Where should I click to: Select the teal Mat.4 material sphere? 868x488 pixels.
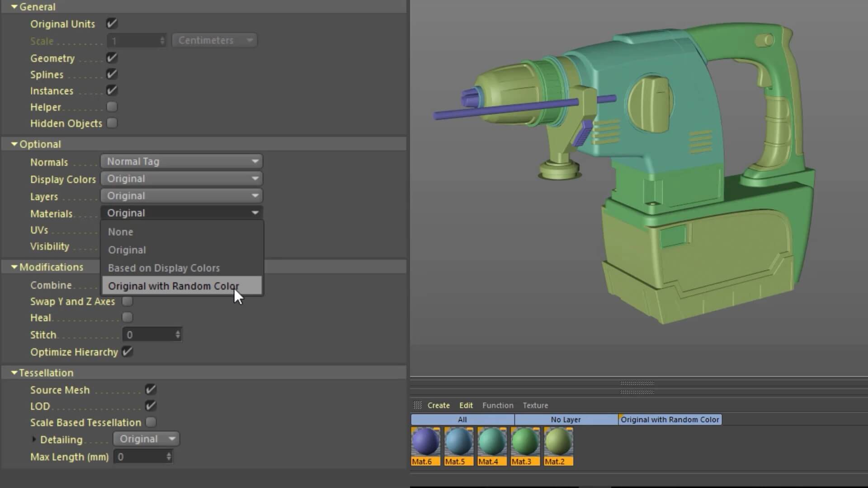(x=492, y=442)
